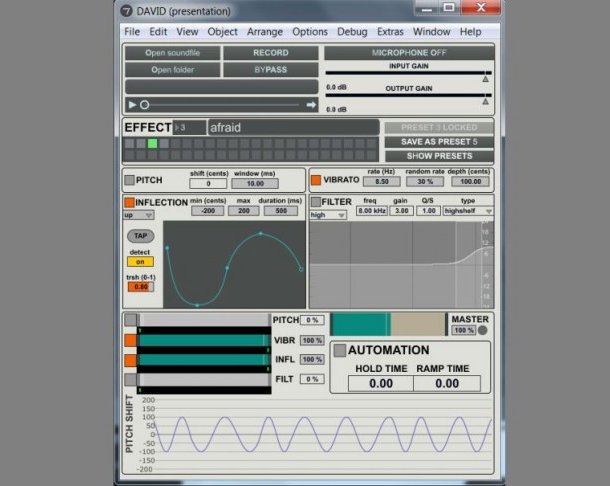
Task: Click the pitch window ms field
Action: [255, 183]
